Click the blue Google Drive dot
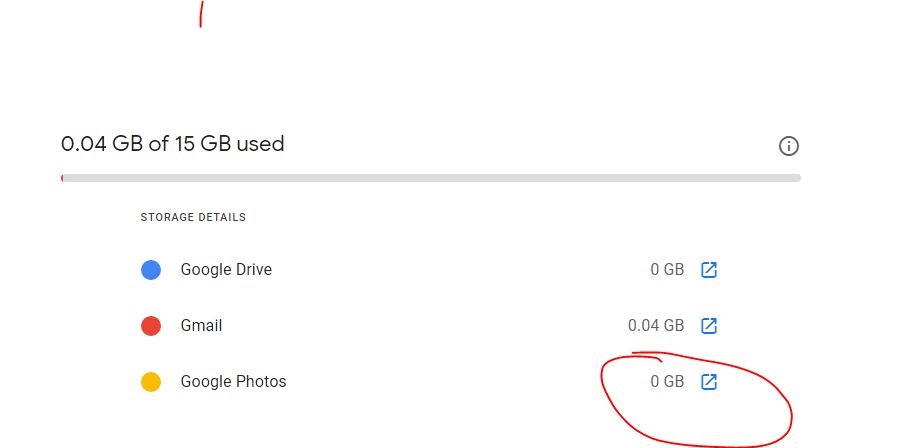Viewport: 909px width, 448px height. pos(151,270)
